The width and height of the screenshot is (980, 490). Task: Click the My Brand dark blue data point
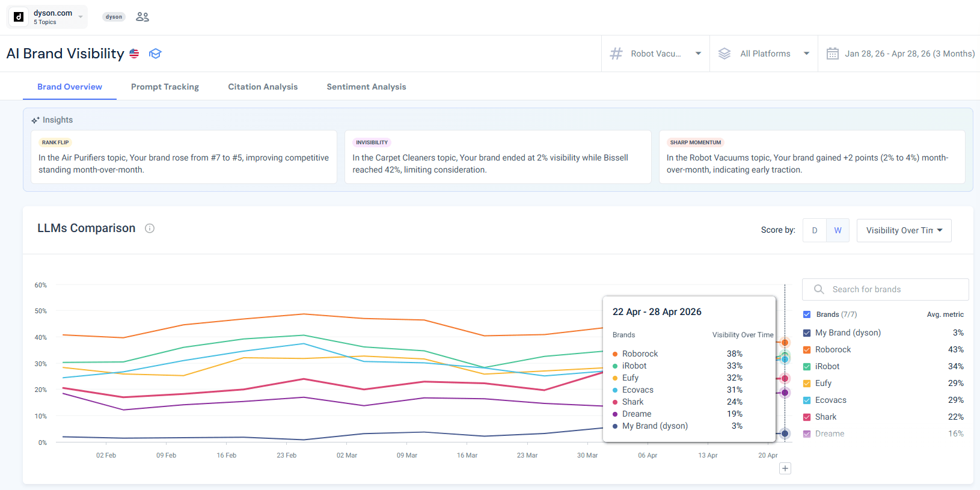click(x=785, y=433)
